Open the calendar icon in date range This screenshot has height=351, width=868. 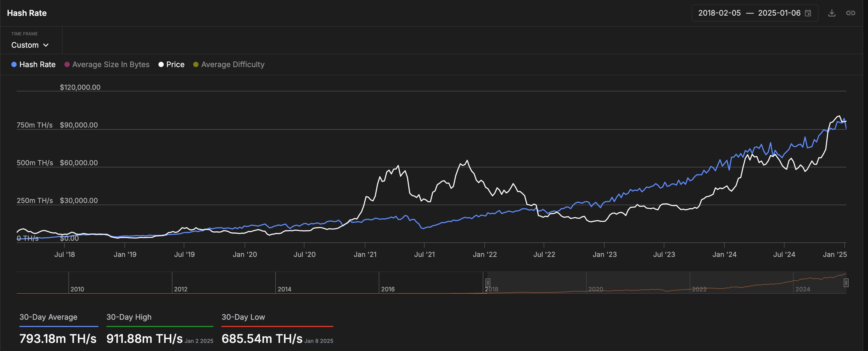pos(808,13)
